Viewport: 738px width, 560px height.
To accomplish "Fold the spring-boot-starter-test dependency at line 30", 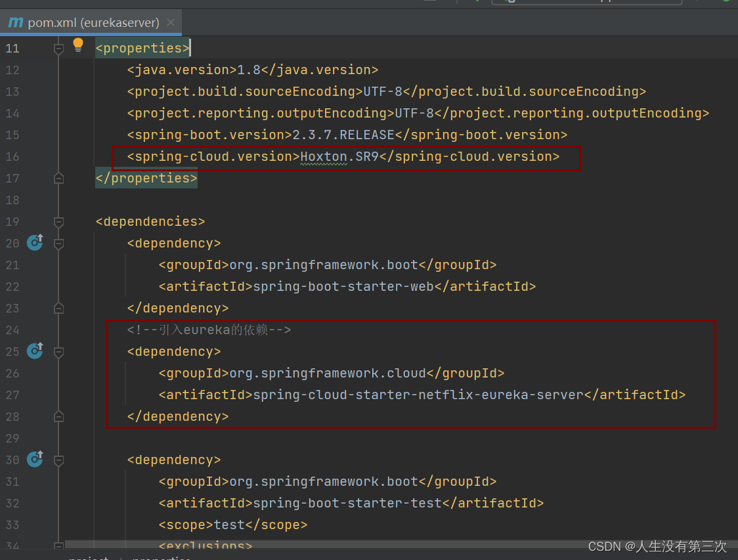I will [x=59, y=460].
